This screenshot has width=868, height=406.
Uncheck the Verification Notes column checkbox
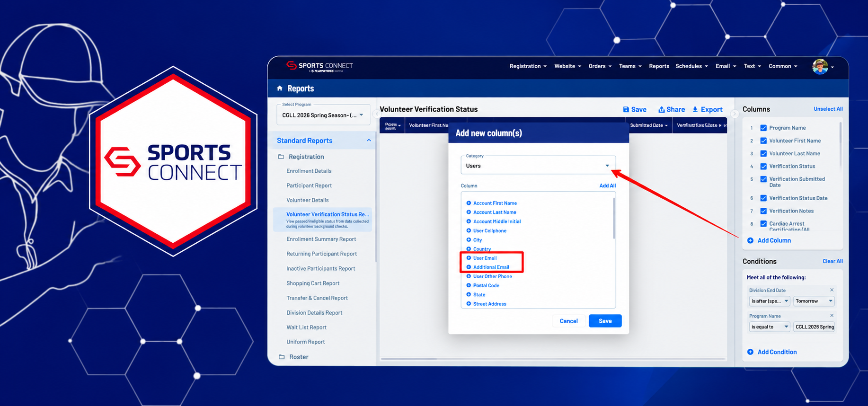click(763, 211)
